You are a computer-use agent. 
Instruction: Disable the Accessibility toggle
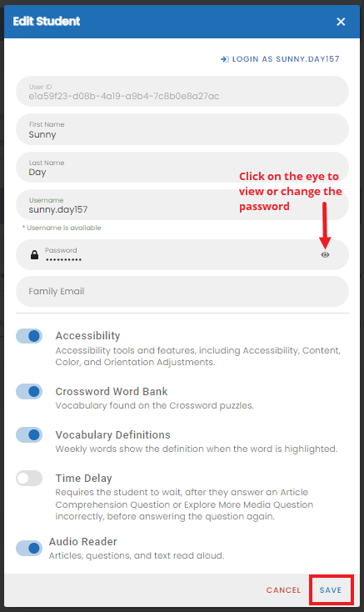[29, 336]
